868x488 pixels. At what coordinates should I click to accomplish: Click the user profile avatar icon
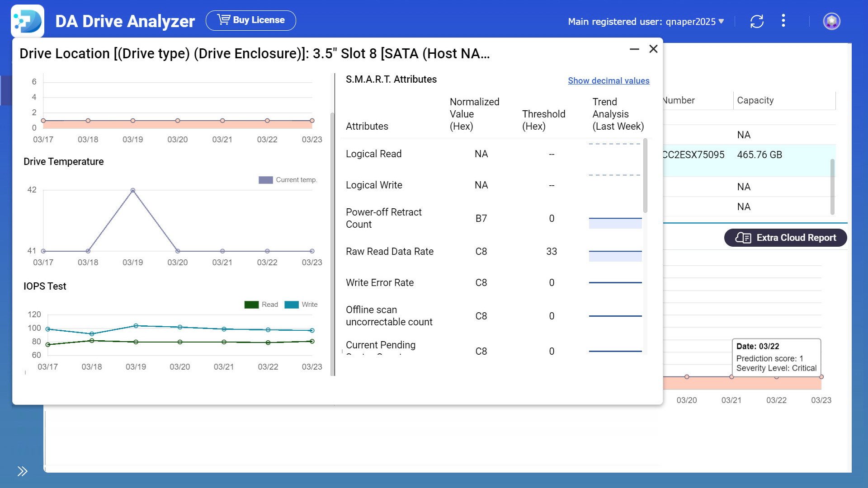pos(831,21)
